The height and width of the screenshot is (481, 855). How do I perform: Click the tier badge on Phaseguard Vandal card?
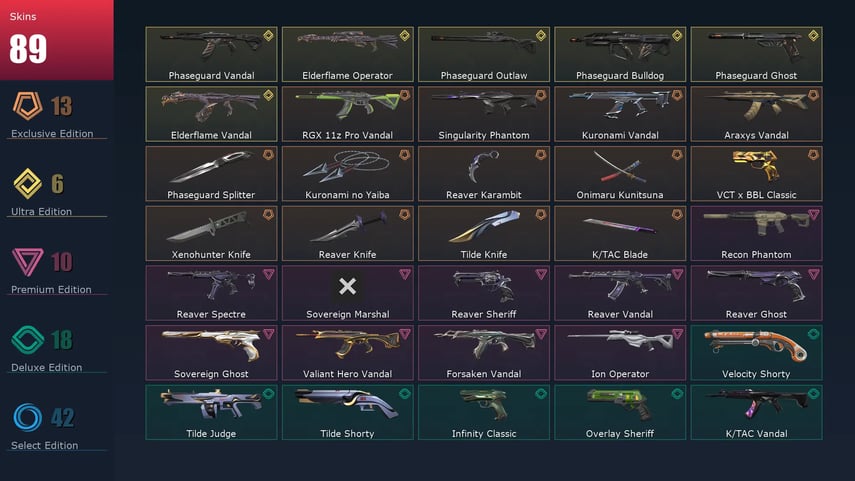[268, 35]
